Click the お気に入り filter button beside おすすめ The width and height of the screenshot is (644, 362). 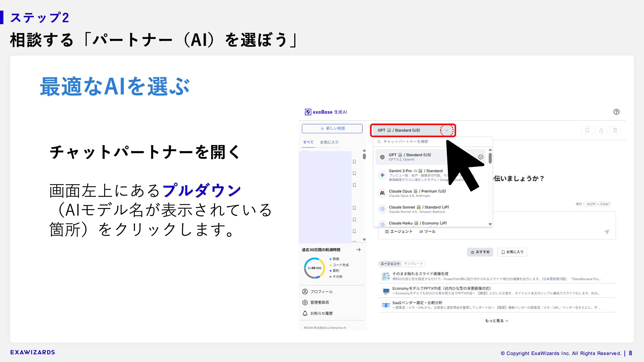(512, 252)
